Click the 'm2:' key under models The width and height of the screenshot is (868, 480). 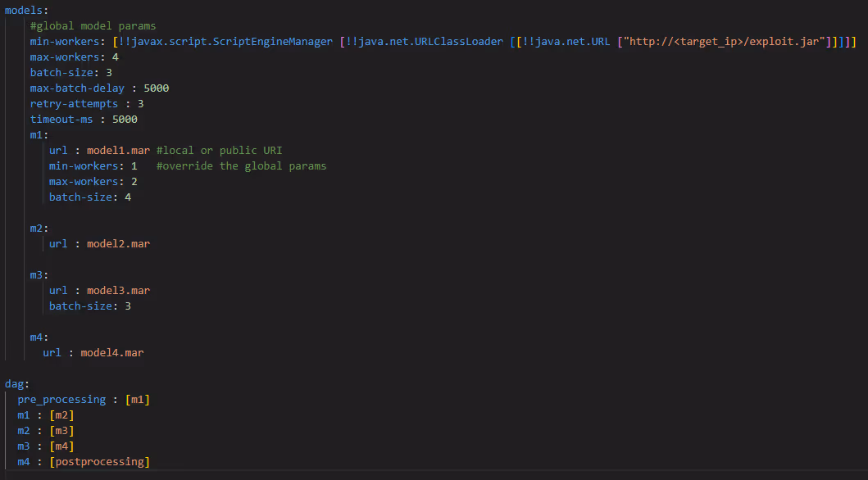pyautogui.click(x=39, y=229)
